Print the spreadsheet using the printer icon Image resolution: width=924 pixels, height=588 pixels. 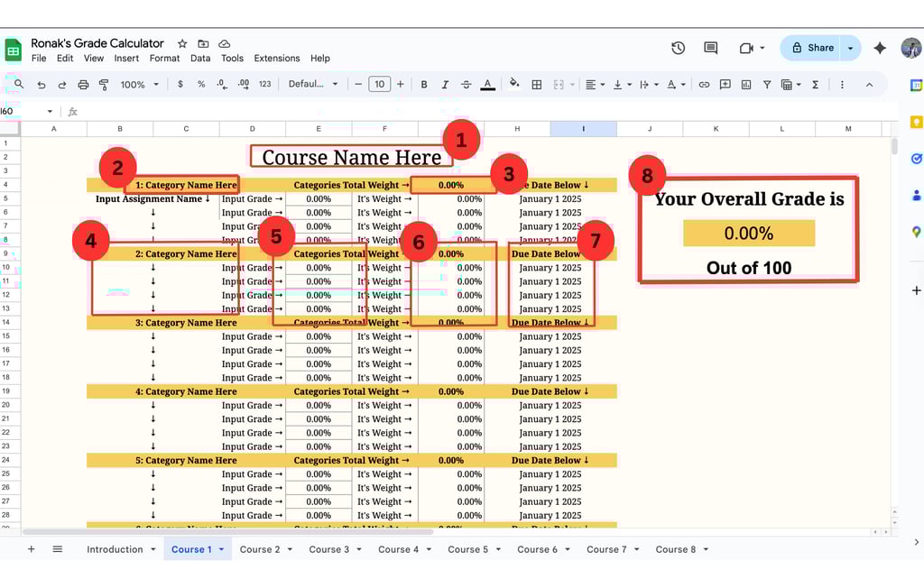(x=83, y=85)
